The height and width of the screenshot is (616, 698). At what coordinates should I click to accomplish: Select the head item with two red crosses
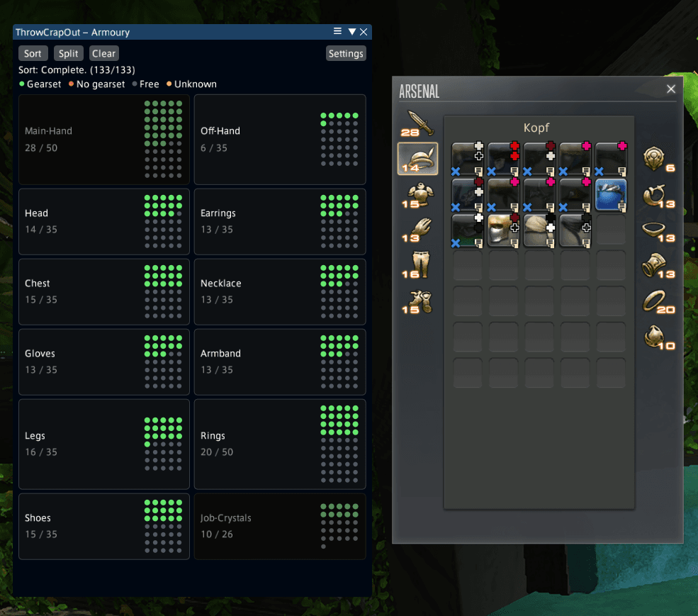[x=503, y=159]
